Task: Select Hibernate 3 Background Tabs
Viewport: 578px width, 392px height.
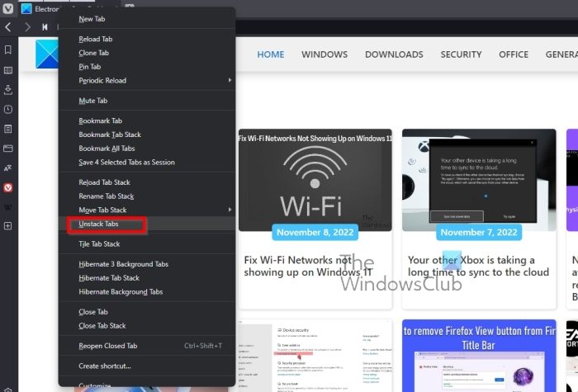Action: pos(147,264)
